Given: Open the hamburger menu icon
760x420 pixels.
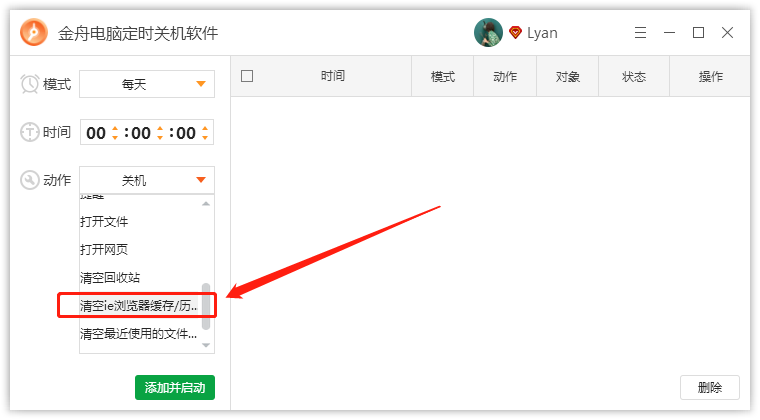Looking at the screenshot, I should 640,32.
